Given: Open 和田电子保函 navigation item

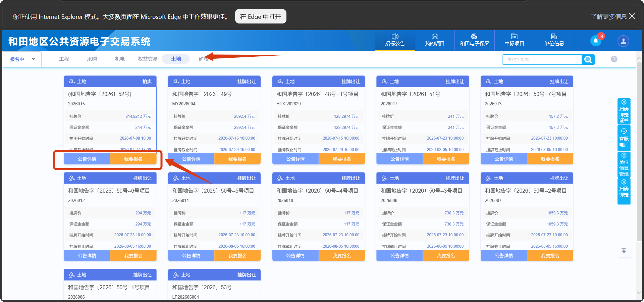Looking at the screenshot, I should (x=474, y=40).
